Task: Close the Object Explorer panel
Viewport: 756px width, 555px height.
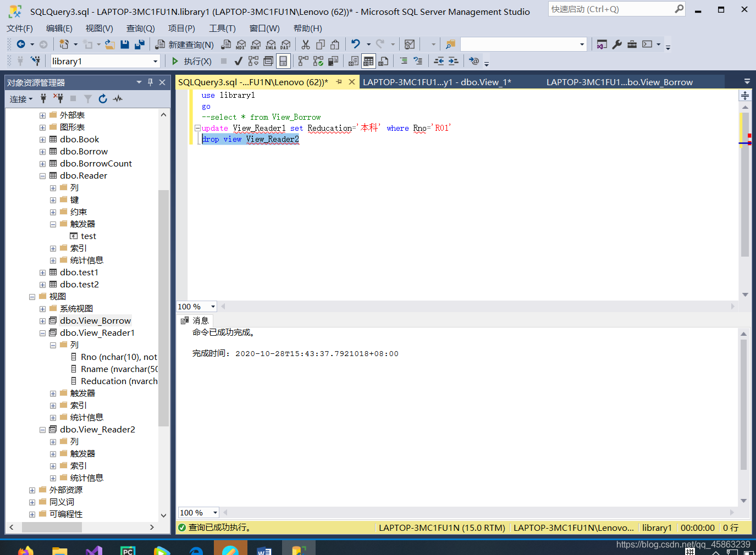Action: (162, 82)
